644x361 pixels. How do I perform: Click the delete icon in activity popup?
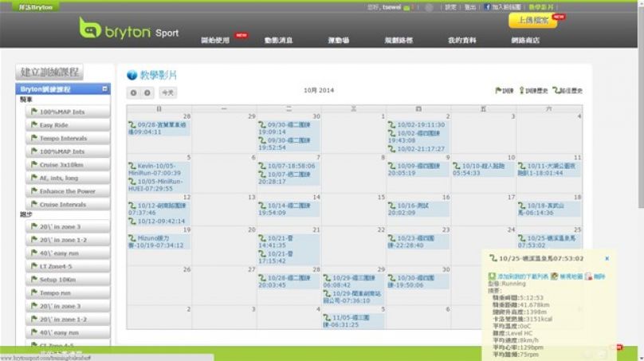tap(587, 275)
